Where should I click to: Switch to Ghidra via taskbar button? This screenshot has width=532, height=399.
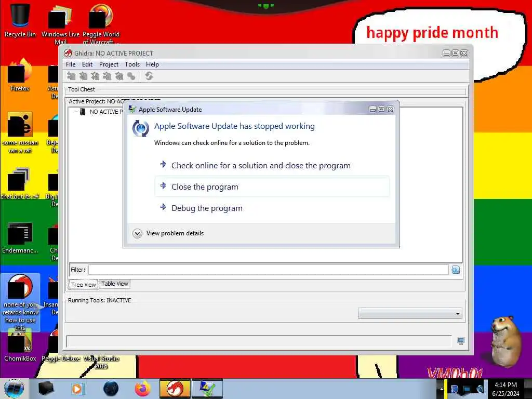click(175, 389)
